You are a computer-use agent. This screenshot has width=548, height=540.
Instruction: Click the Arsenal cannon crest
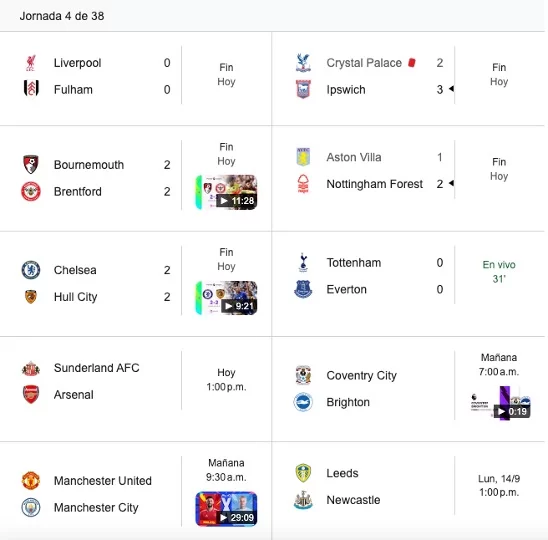[31, 395]
